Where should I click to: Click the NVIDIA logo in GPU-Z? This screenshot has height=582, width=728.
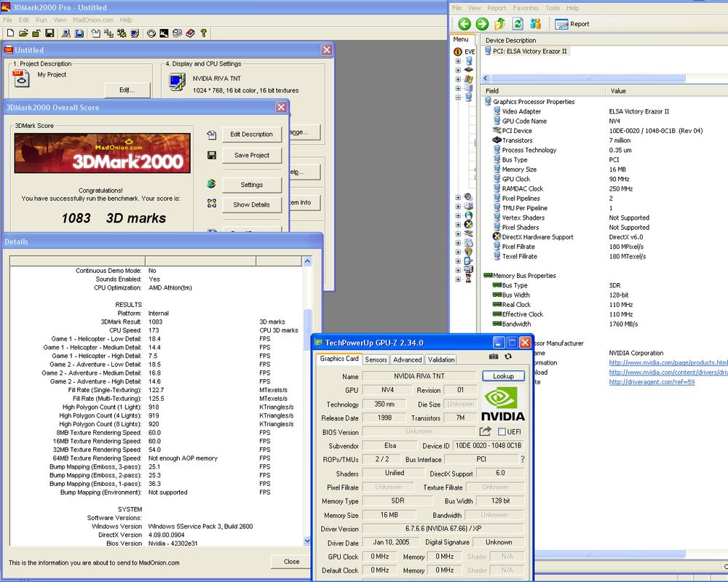click(x=503, y=404)
